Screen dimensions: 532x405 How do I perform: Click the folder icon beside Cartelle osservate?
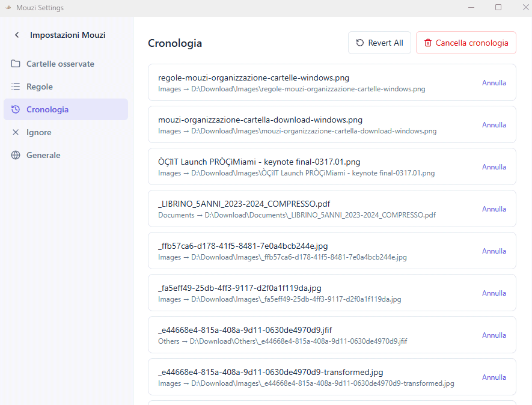point(16,64)
